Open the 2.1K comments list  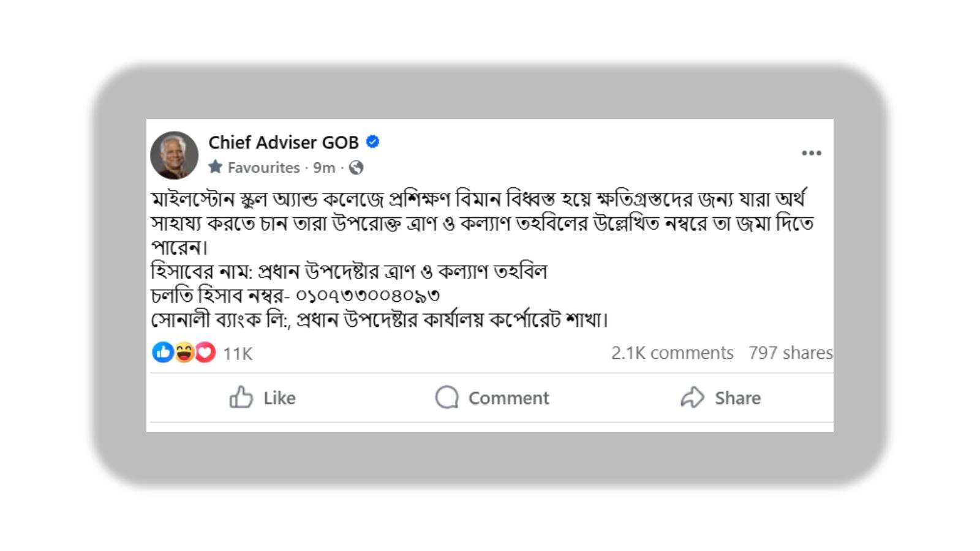point(671,353)
